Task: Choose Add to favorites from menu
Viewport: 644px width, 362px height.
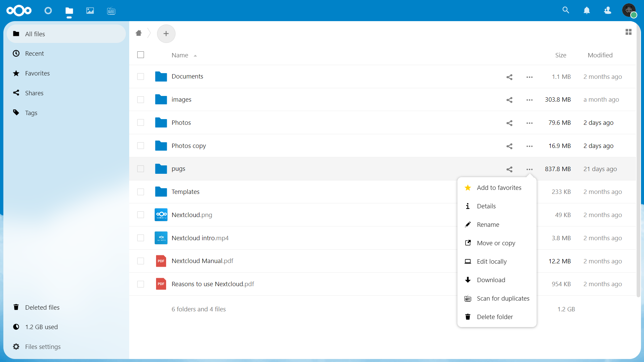Action: point(497,188)
